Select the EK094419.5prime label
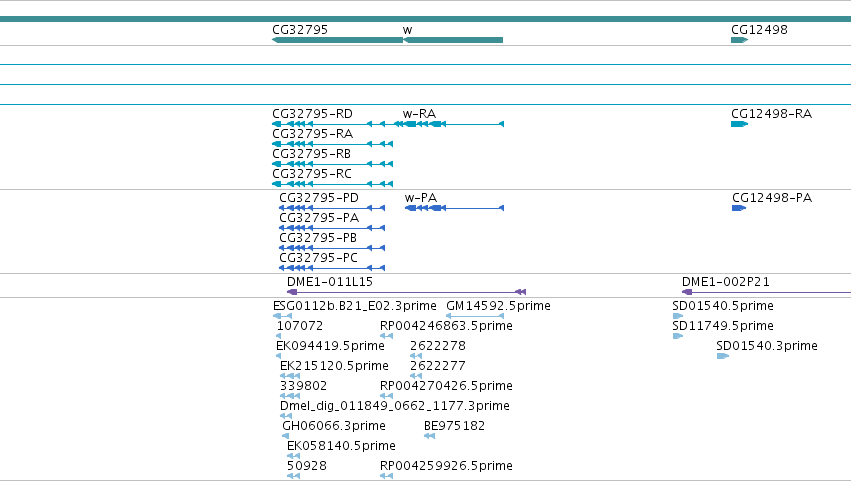The width and height of the screenshot is (851, 481). 330,346
